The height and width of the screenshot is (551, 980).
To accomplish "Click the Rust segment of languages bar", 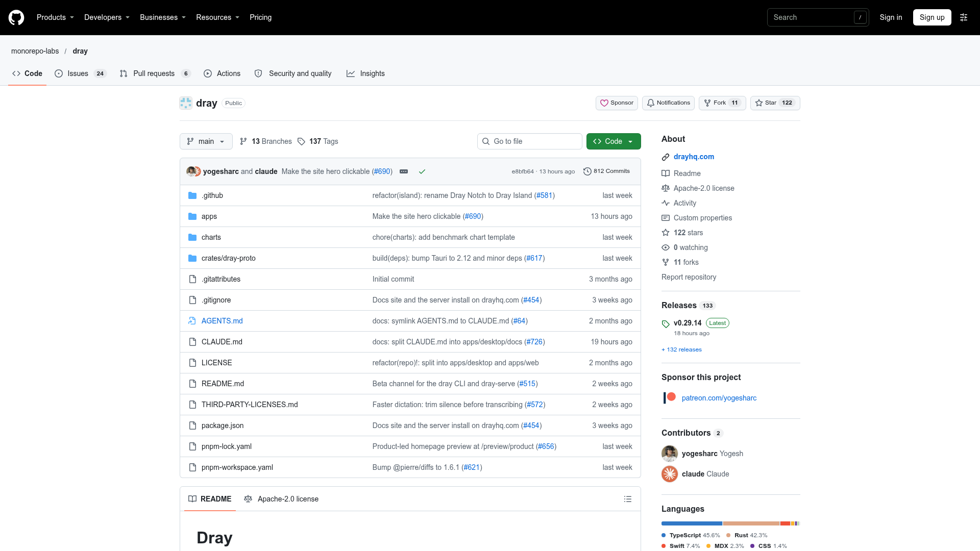I will [751, 523].
